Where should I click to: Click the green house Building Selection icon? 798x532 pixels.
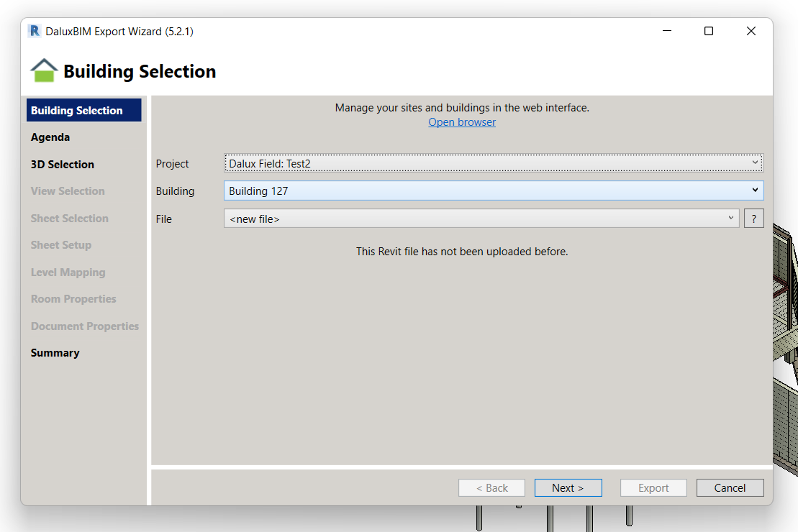tap(44, 70)
